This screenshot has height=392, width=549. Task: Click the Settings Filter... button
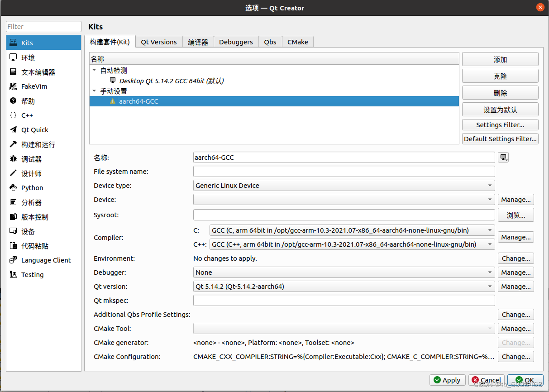(x=500, y=125)
